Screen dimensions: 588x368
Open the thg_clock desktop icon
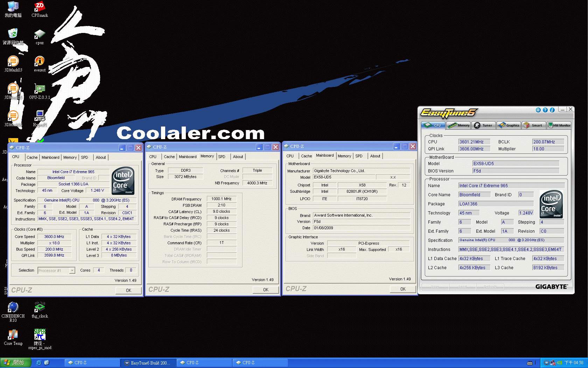point(40,308)
